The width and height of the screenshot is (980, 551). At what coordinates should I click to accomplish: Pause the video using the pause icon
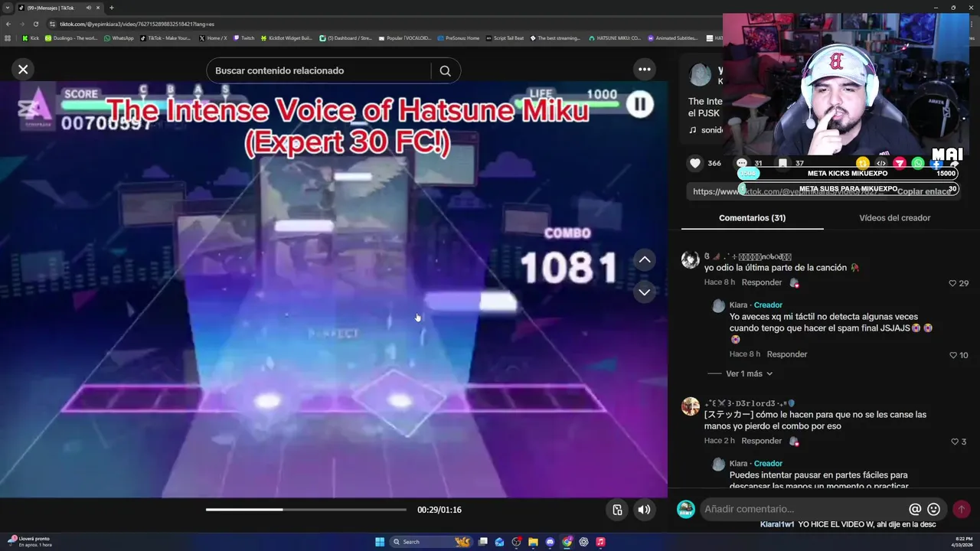(x=640, y=103)
